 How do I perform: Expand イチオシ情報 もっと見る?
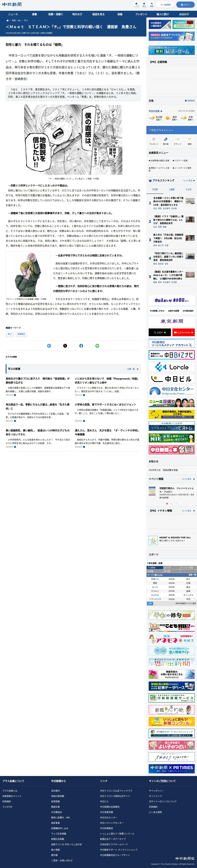point(188,511)
